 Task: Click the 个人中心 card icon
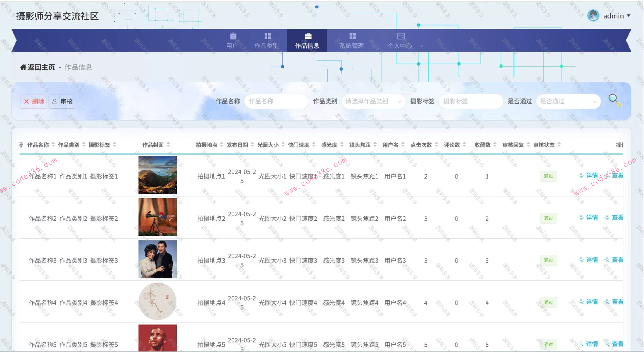(401, 36)
